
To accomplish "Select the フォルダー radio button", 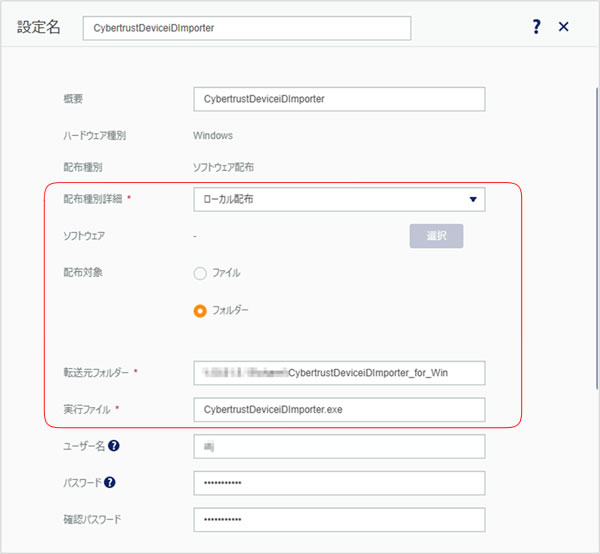I will [x=200, y=311].
